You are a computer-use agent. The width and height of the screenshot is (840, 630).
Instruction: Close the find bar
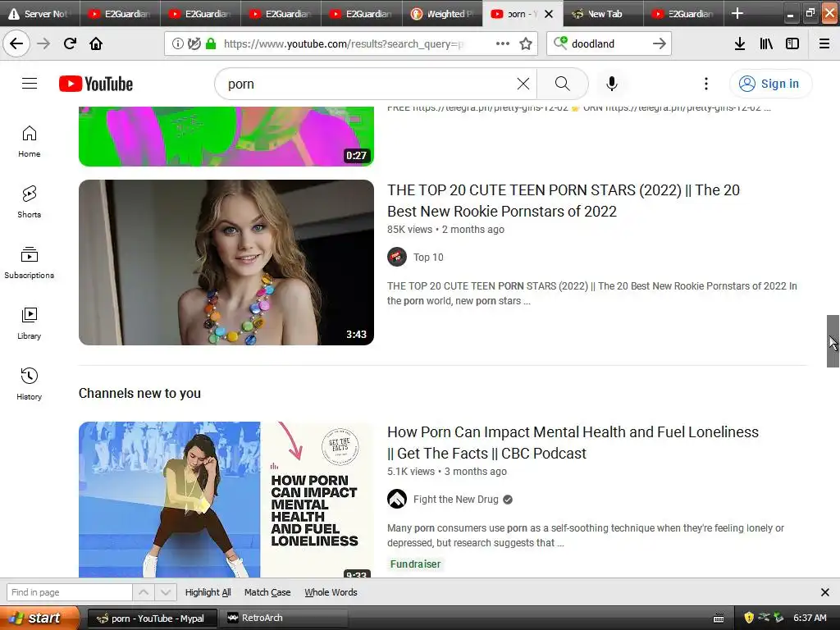(x=825, y=592)
